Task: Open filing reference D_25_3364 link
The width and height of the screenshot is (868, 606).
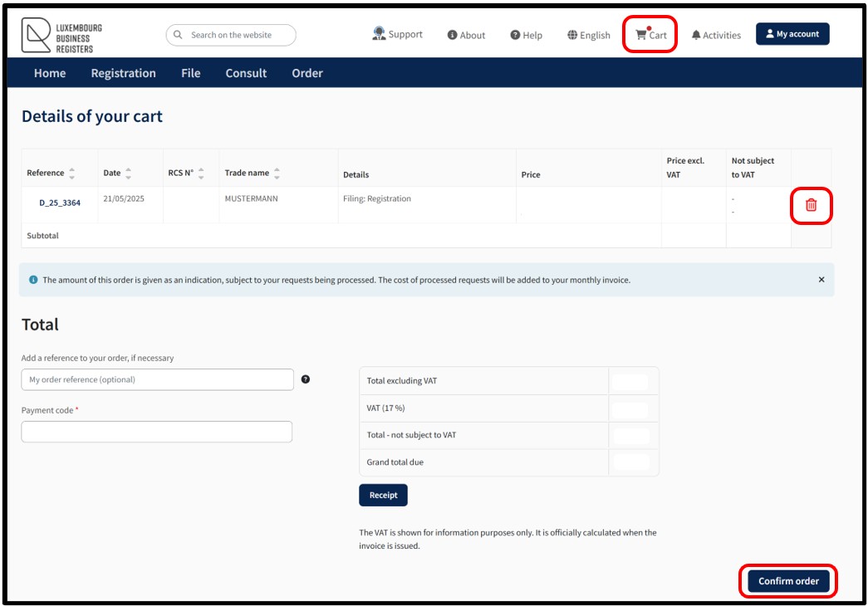Action: (60, 203)
